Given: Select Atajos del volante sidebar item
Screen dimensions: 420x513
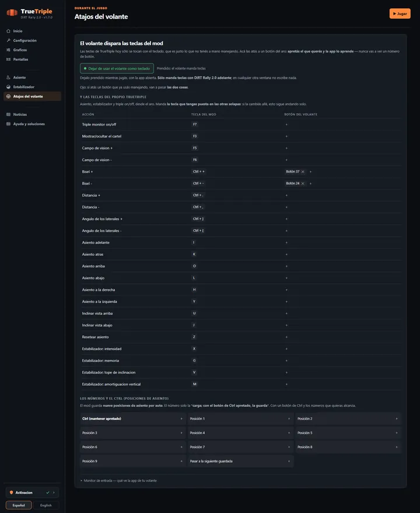Looking at the screenshot, I should (32, 97).
